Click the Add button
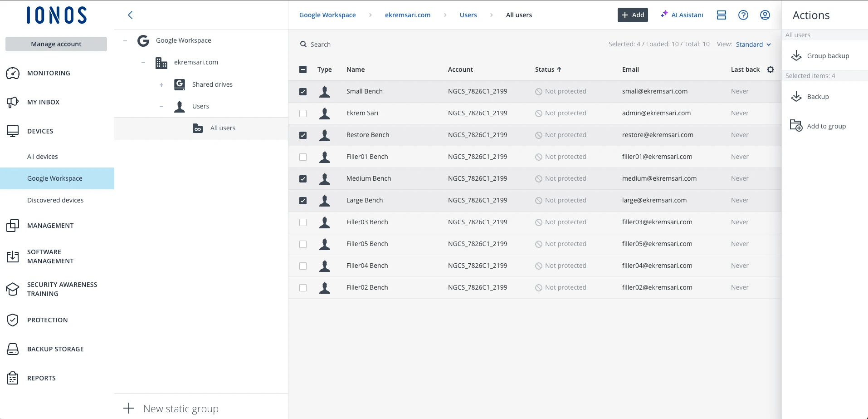 click(633, 15)
